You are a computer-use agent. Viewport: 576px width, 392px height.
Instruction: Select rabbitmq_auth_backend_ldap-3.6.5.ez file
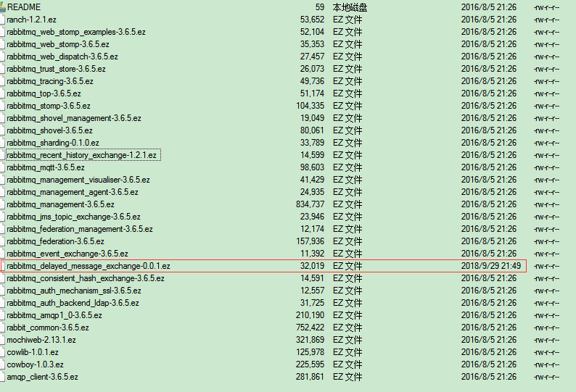(73, 303)
